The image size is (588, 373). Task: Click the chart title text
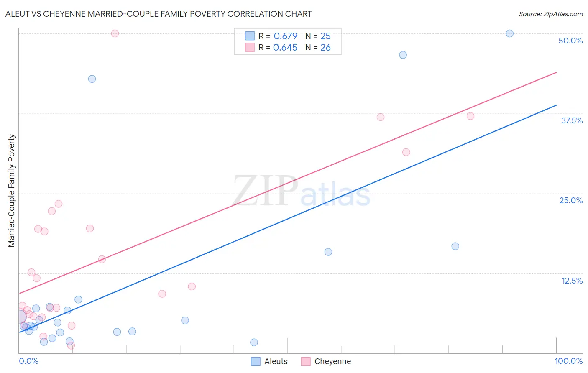159,14
